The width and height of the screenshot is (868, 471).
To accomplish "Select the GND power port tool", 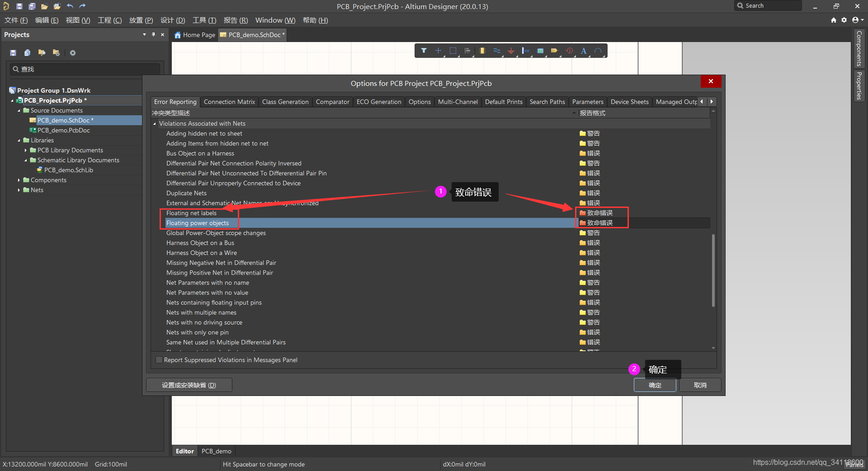I will 511,51.
